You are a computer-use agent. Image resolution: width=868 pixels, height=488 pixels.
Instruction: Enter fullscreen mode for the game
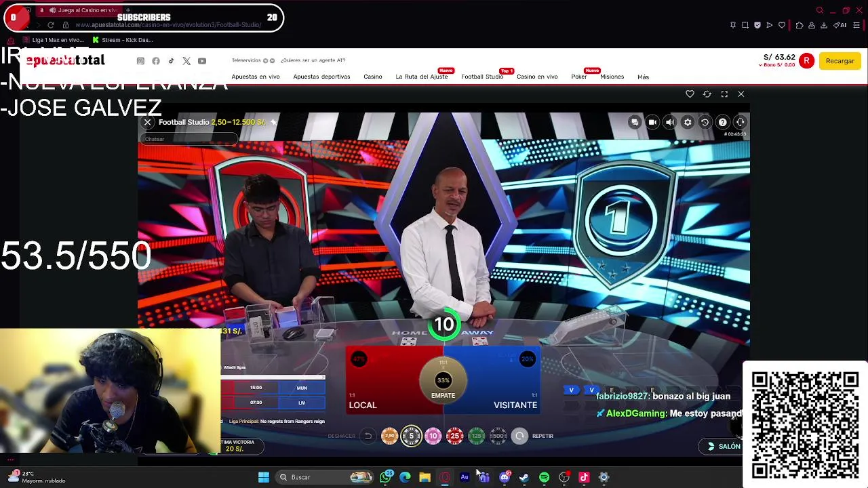click(x=724, y=94)
